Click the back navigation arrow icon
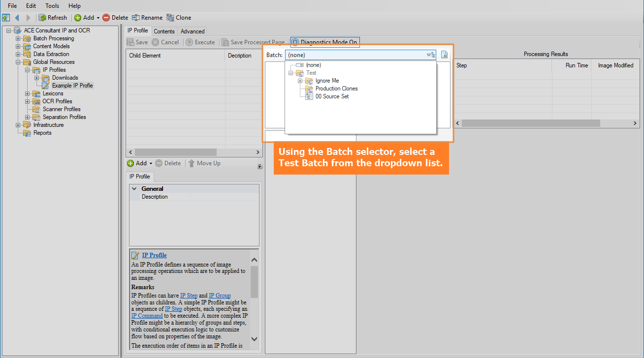 (x=17, y=18)
